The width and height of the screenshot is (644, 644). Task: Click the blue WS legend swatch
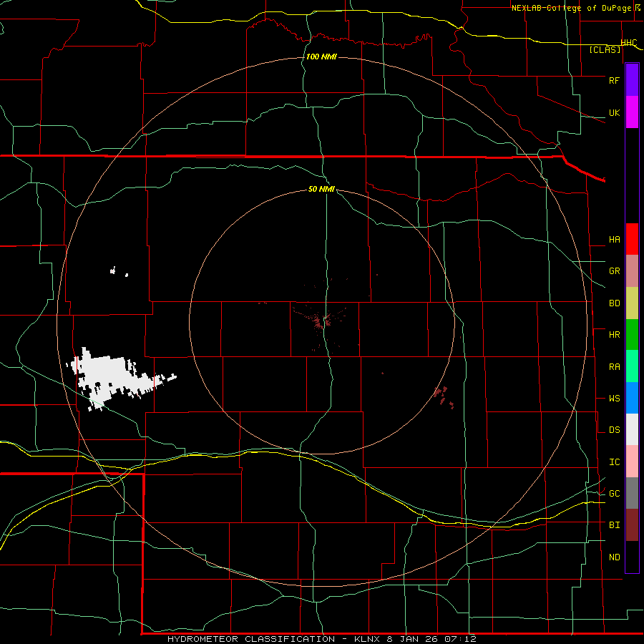coord(632,398)
